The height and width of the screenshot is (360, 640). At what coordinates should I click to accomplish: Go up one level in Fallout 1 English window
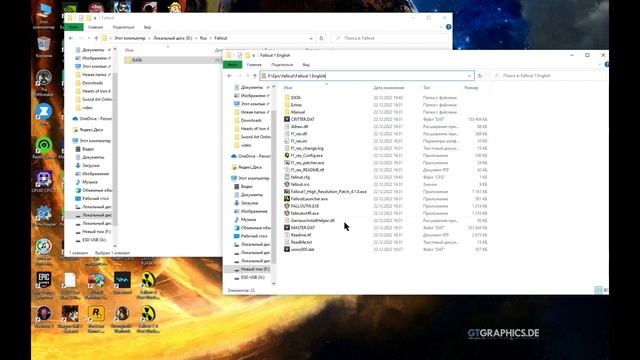[255, 76]
